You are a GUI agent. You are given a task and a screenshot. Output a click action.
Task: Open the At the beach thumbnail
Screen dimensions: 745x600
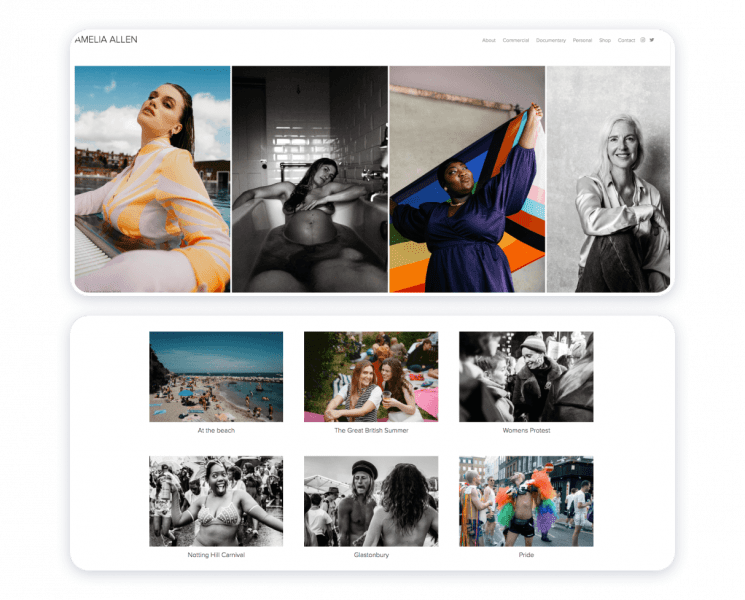[x=216, y=376]
